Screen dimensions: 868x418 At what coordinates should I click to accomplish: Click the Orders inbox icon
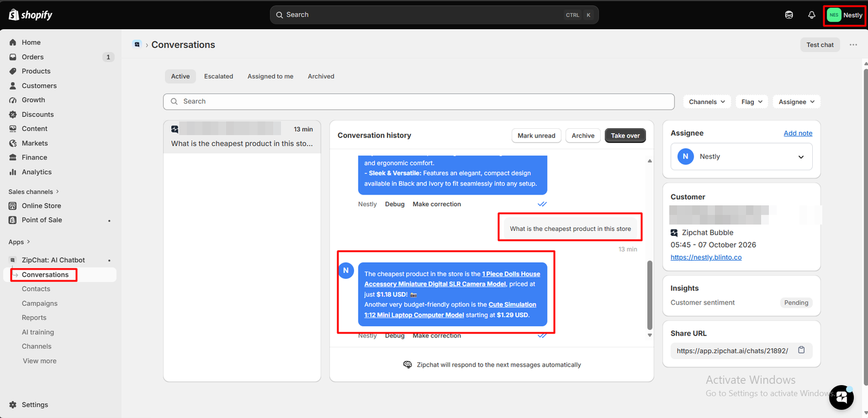[12, 57]
